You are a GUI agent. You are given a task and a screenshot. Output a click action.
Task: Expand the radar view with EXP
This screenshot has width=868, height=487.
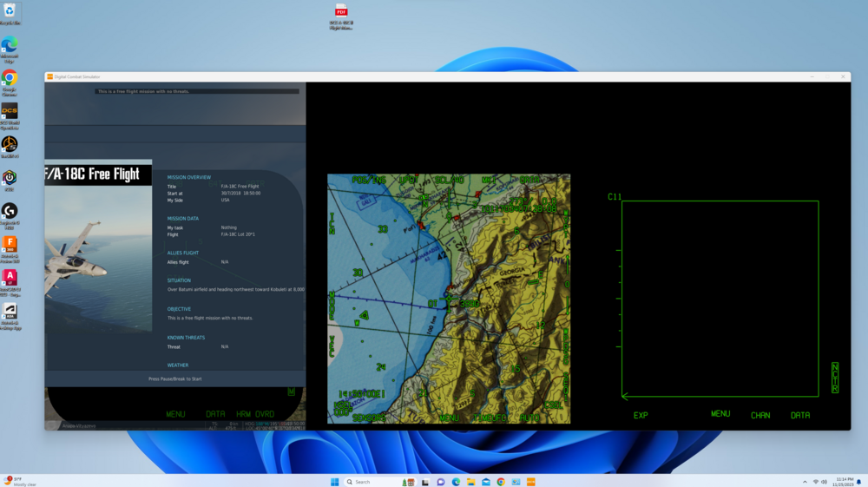click(x=641, y=416)
